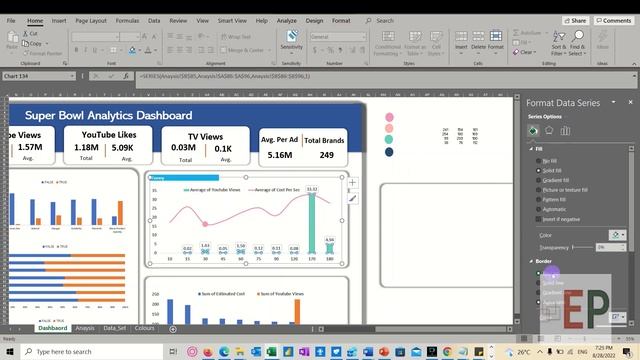The width and height of the screenshot is (640, 360).
Task: Switch to the Colours sheet tab
Action: point(144,328)
